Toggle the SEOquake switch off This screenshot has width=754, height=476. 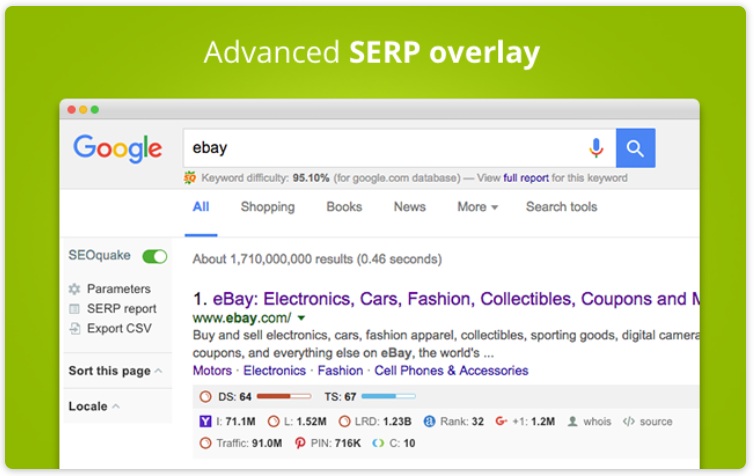click(x=155, y=257)
